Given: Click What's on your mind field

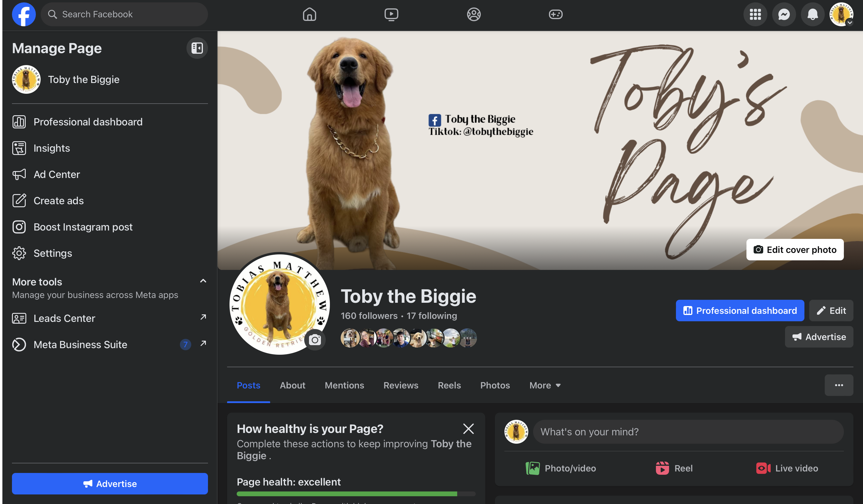Looking at the screenshot, I should [x=688, y=432].
